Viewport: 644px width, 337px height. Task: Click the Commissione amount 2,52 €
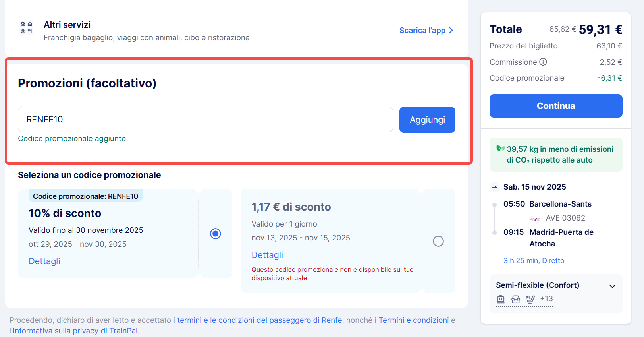pos(611,62)
